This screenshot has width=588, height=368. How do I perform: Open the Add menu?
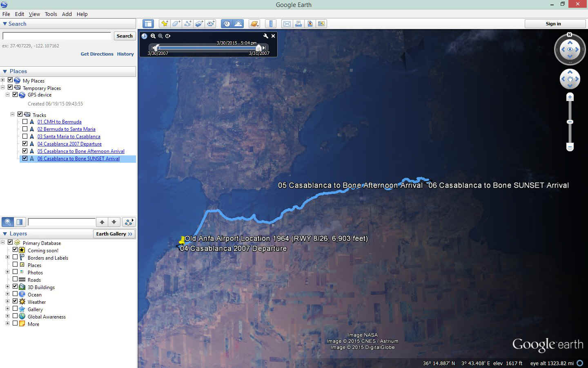67,14
